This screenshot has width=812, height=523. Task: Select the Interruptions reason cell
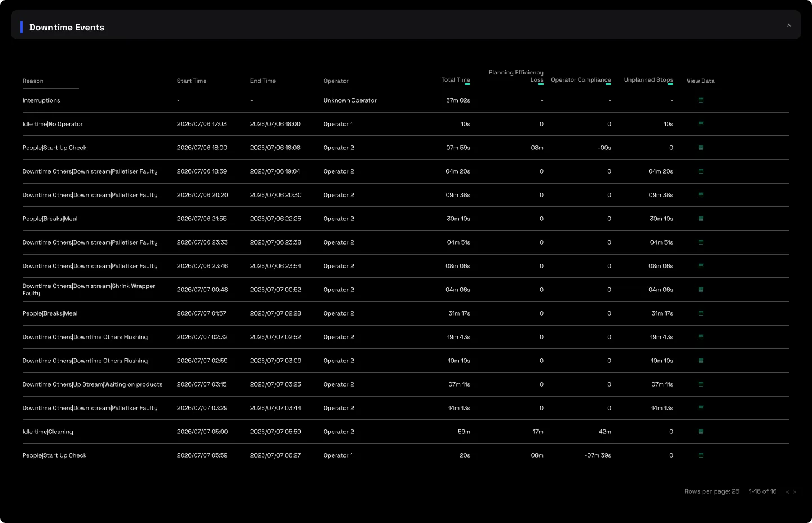(x=41, y=100)
